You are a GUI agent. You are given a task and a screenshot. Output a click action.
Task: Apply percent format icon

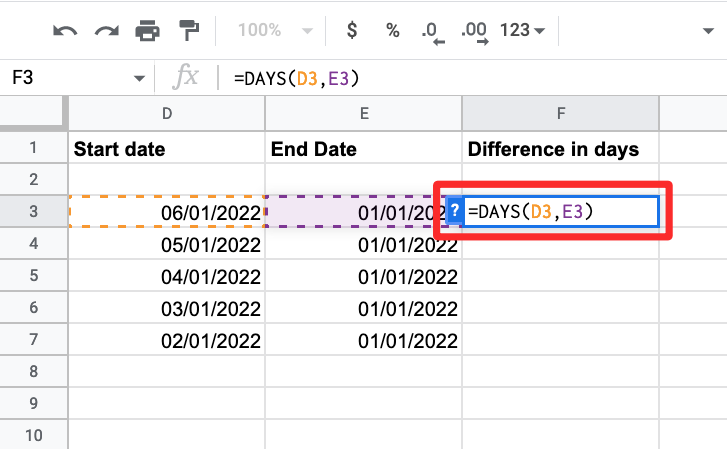[392, 30]
